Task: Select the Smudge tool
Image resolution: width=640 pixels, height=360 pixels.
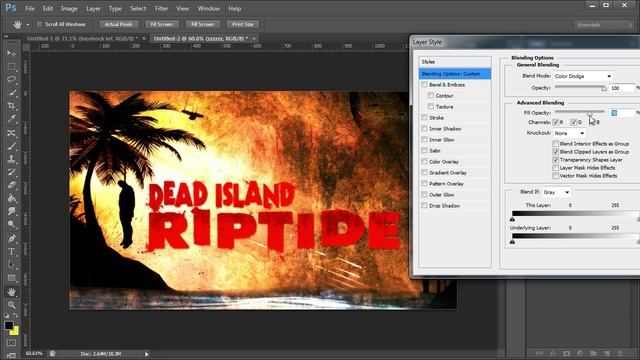Action: pyautogui.click(x=11, y=211)
